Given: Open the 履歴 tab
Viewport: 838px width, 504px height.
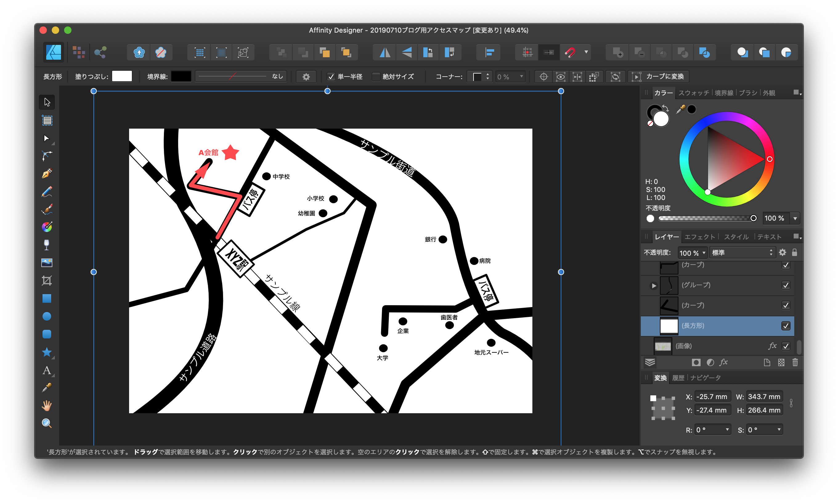Looking at the screenshot, I should [678, 378].
